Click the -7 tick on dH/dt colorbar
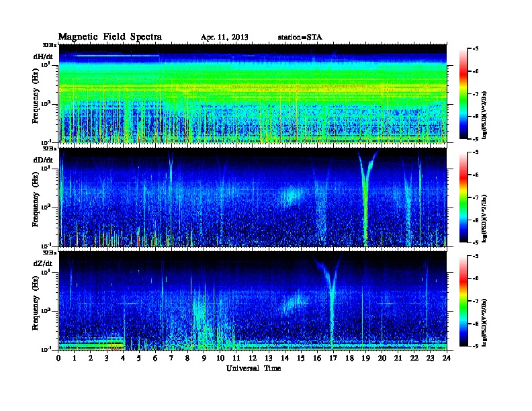The height and width of the screenshot is (411, 532). point(476,94)
